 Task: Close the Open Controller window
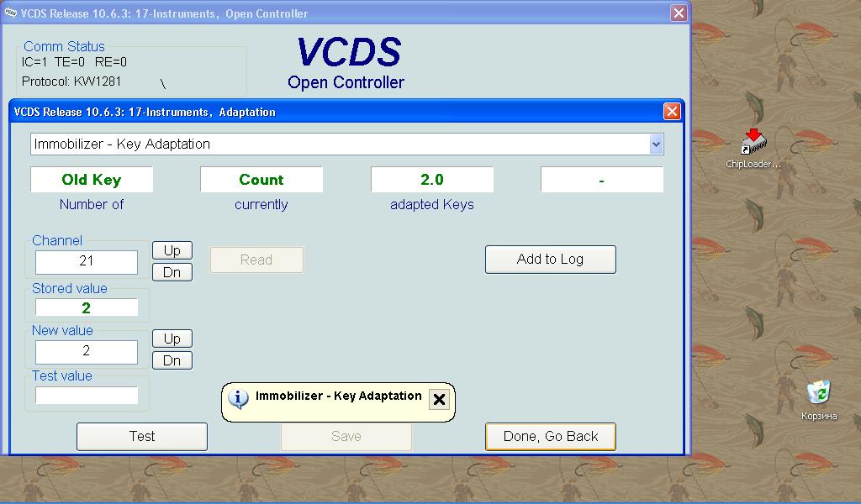tap(679, 13)
